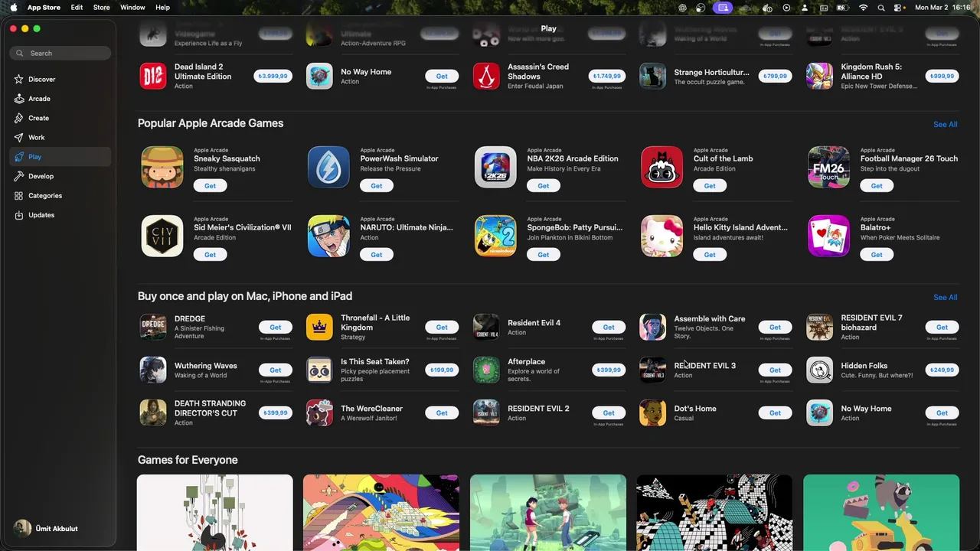This screenshot has width=980, height=551.
Task: Get Cult of the Lamb
Action: (x=710, y=185)
